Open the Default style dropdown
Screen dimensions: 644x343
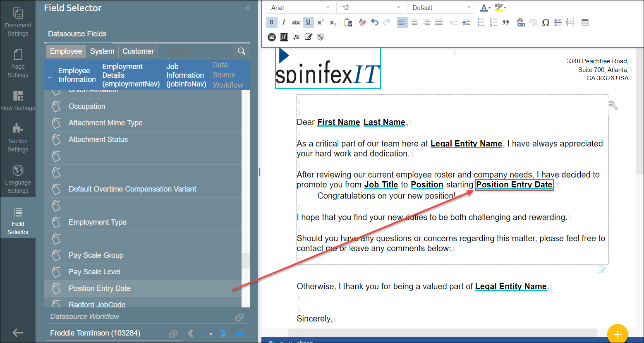pos(441,8)
